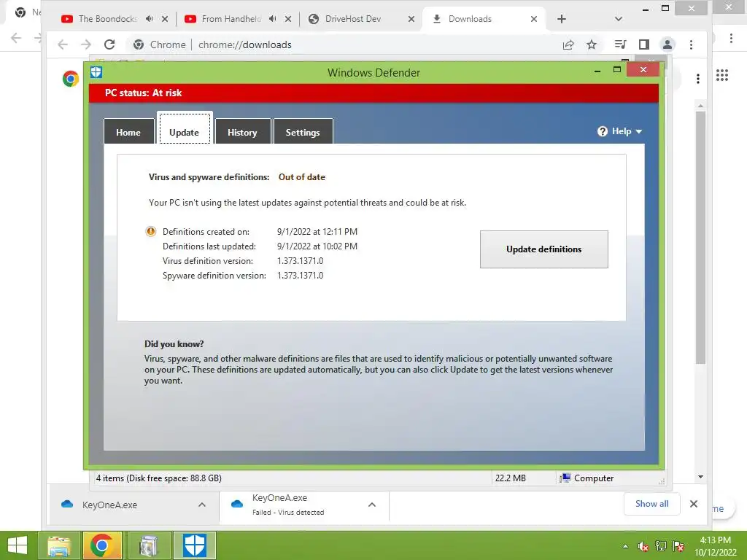Click the Update definitions button
The image size is (747, 560).
point(544,249)
